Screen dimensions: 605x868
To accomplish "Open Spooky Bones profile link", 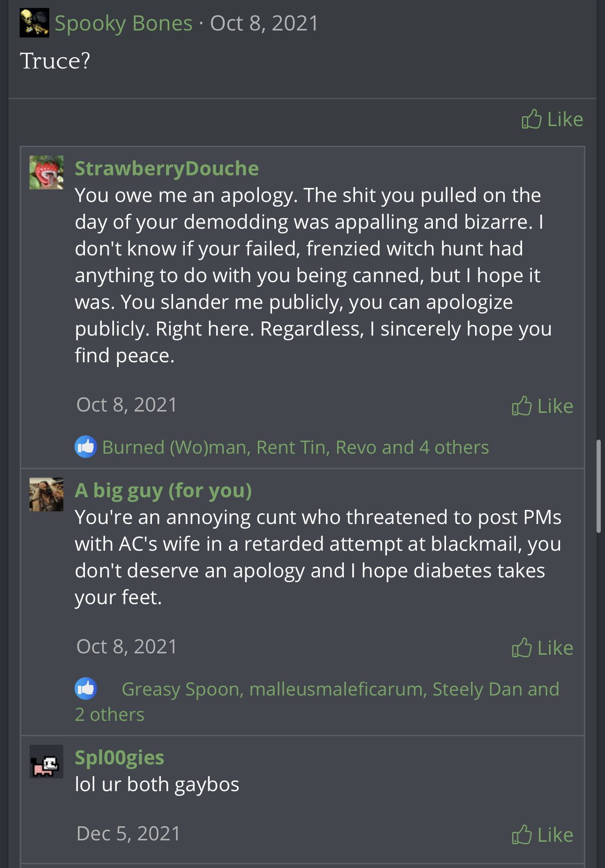I will coord(123,23).
